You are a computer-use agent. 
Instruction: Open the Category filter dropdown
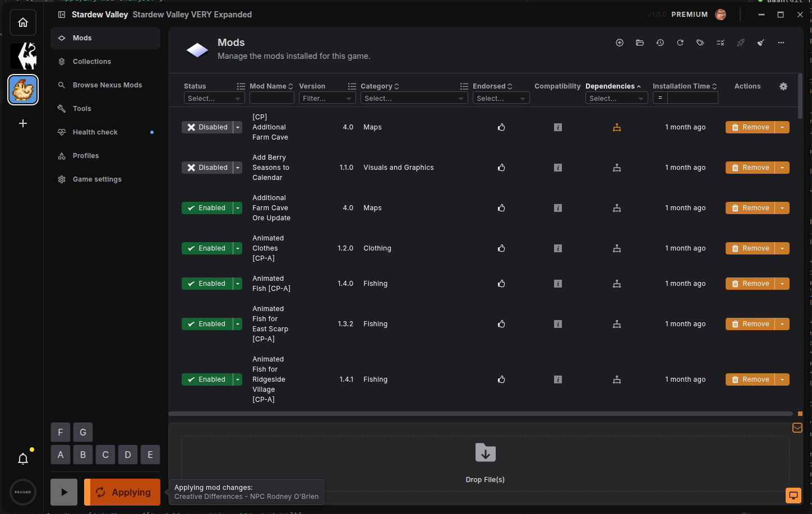click(414, 98)
